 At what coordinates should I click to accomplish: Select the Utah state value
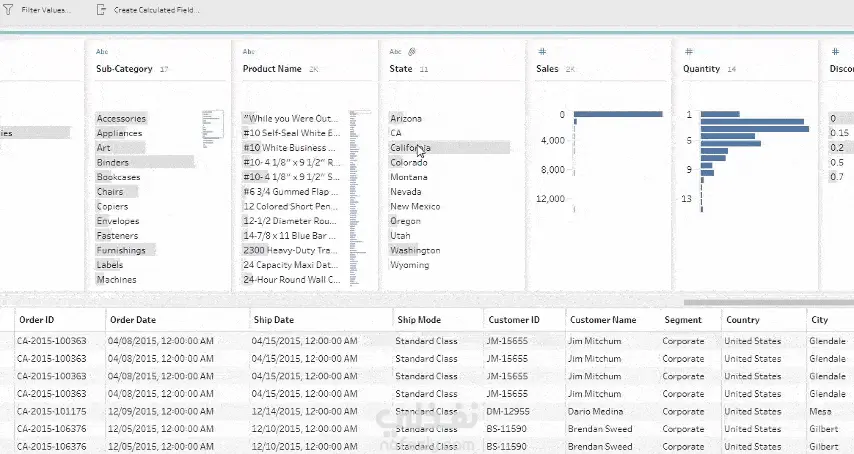(400, 236)
